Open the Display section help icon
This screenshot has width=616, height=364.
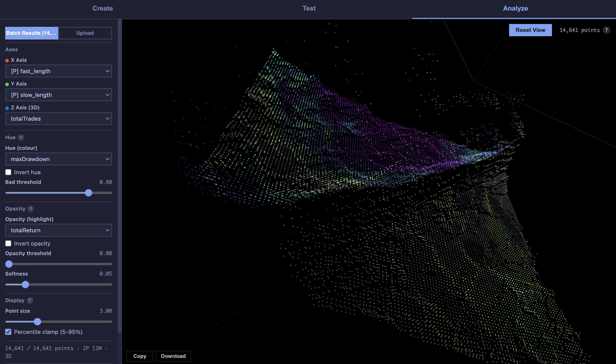pyautogui.click(x=29, y=300)
